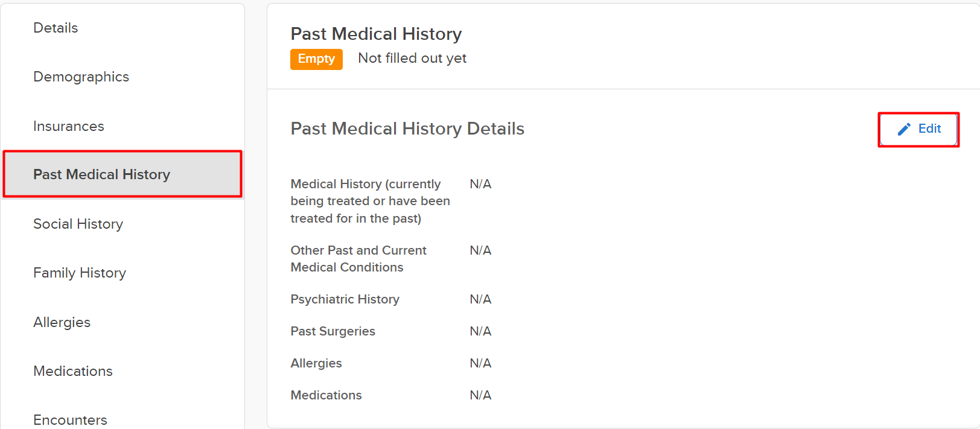Viewport: 980px width, 429px height.
Task: Navigate to Allergies in the left sidebar
Action: pyautogui.click(x=62, y=322)
